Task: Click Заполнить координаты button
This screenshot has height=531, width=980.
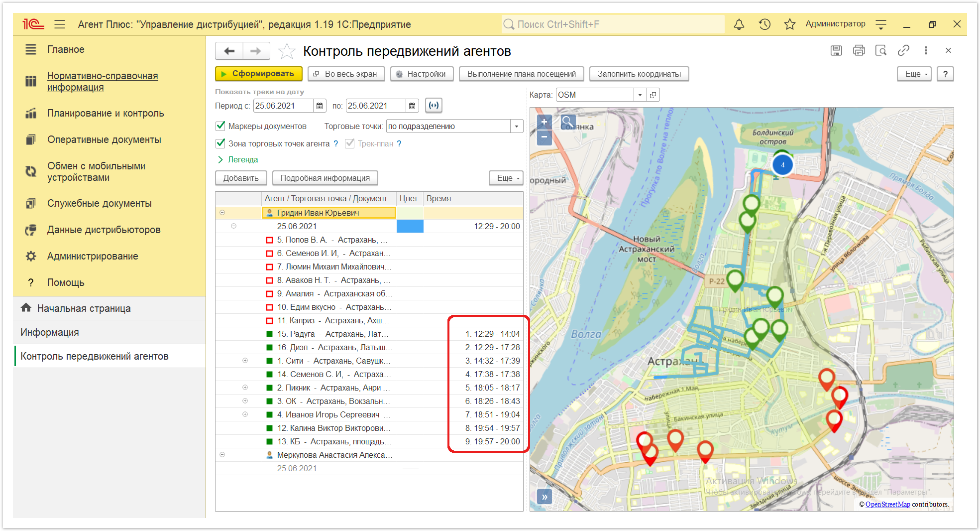Action: (x=639, y=74)
